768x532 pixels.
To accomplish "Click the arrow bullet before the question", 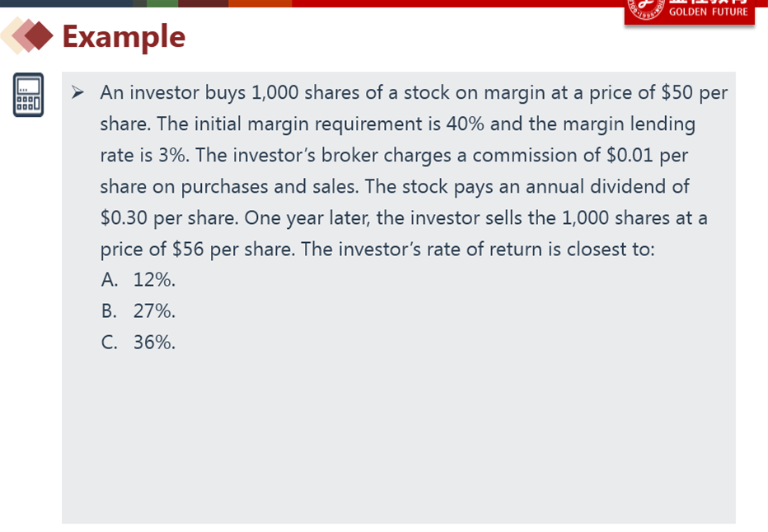I will (77, 92).
